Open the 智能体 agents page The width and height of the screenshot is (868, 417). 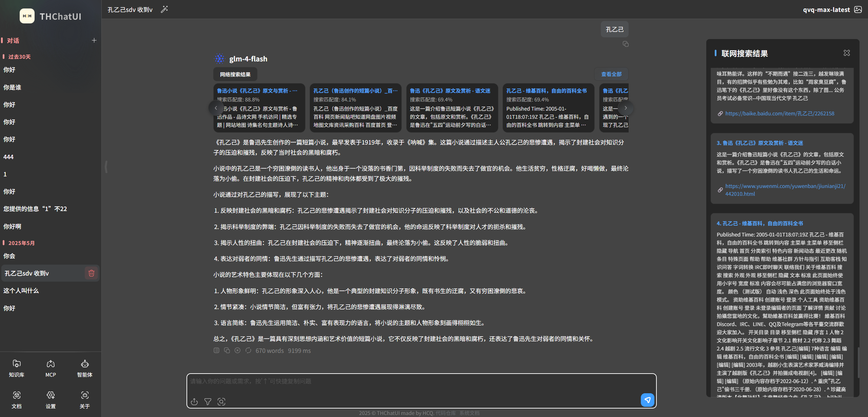(85, 368)
